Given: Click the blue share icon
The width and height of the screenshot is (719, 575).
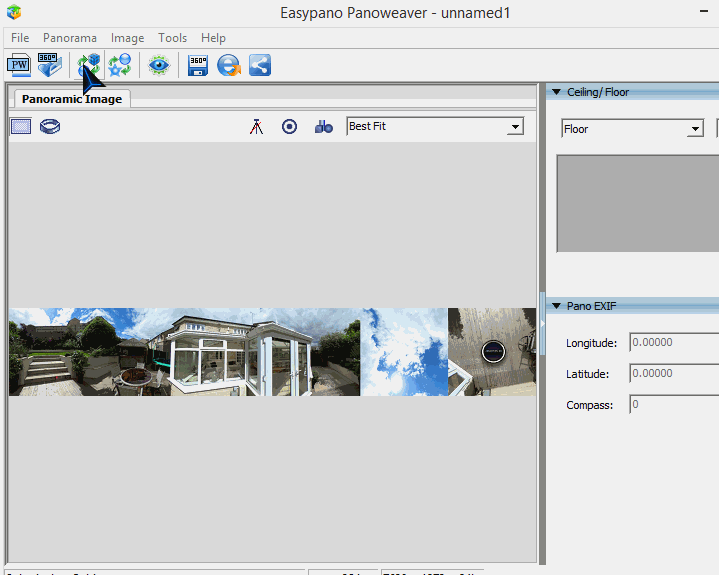Looking at the screenshot, I should coord(260,65).
